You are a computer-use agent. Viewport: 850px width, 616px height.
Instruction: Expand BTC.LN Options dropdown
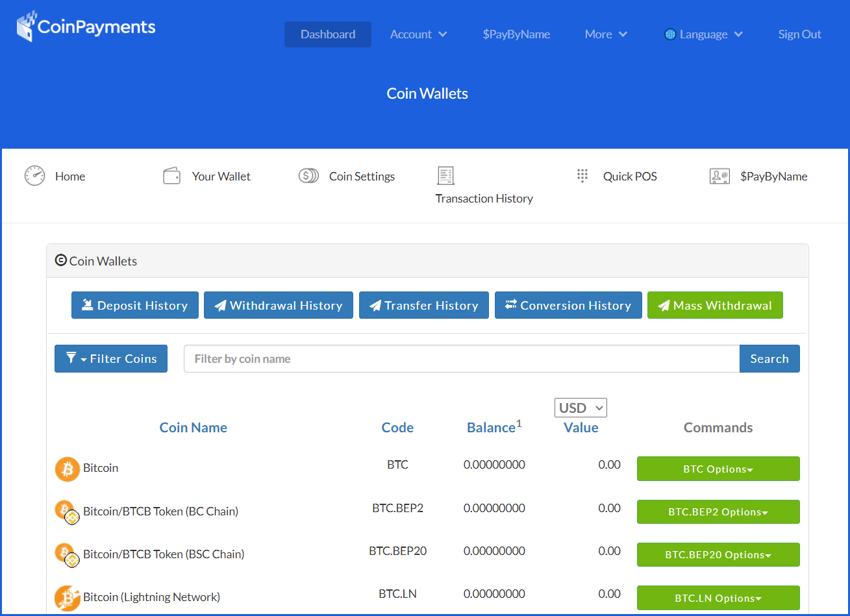718,598
